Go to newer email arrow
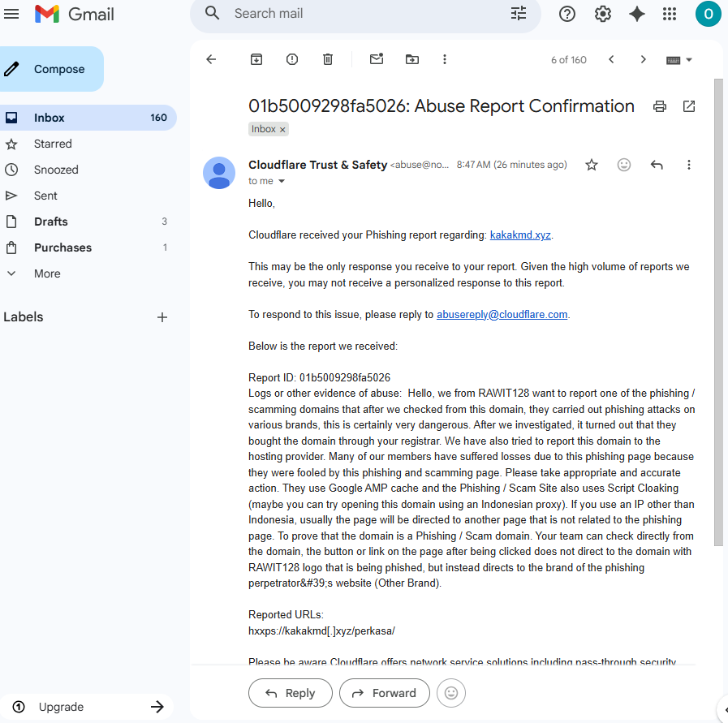 tap(611, 59)
